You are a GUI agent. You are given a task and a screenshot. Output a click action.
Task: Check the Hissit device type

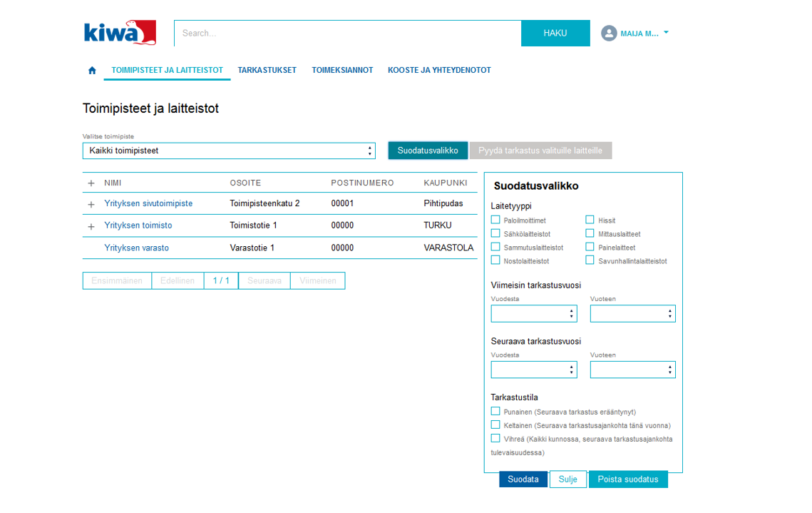[590, 220]
